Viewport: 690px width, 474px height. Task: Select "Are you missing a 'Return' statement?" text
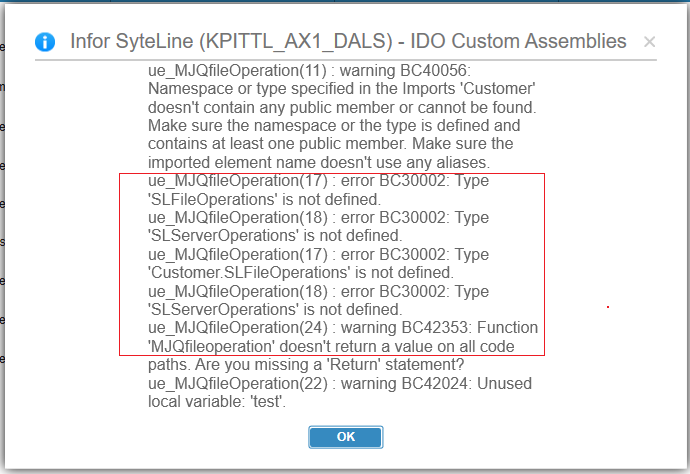330,364
